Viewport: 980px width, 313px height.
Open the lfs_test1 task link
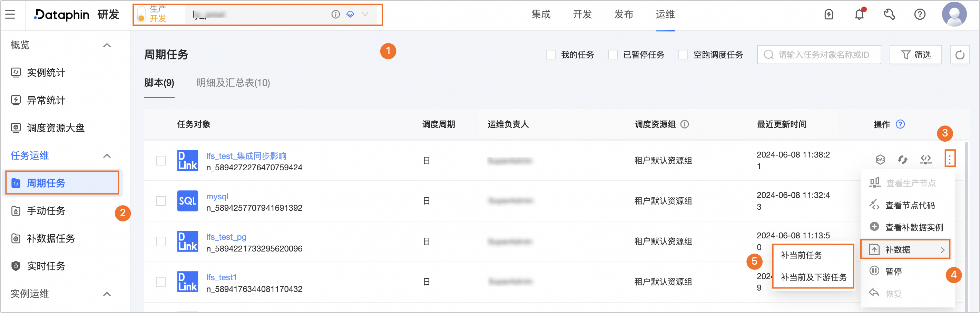click(221, 277)
